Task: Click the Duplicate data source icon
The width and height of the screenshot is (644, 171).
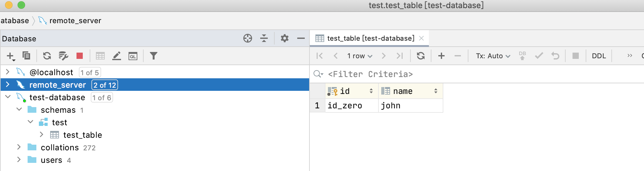Action: (x=26, y=56)
